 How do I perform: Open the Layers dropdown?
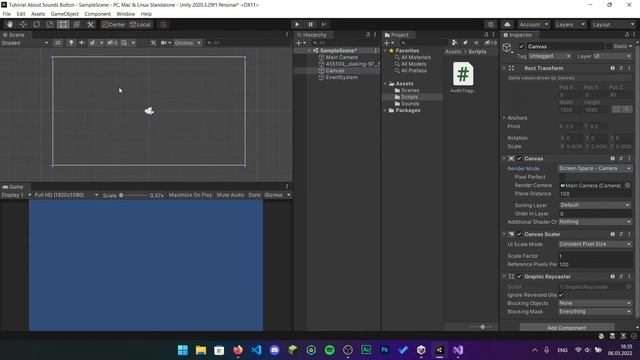pos(570,24)
